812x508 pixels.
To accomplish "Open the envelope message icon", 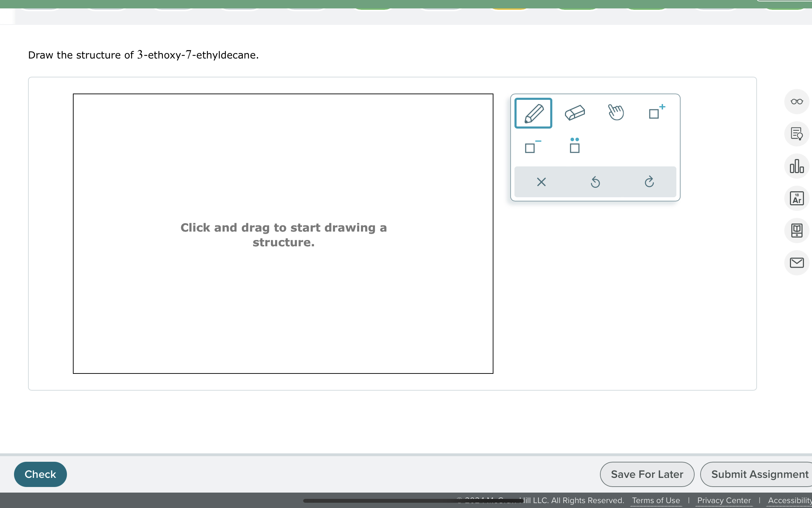I will [796, 263].
